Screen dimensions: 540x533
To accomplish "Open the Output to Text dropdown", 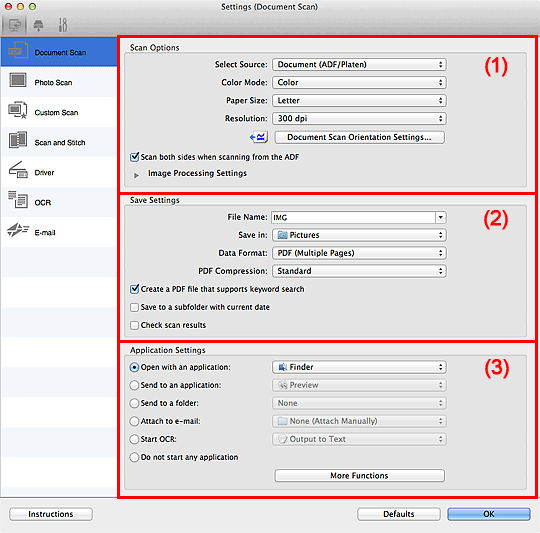I will [359, 439].
